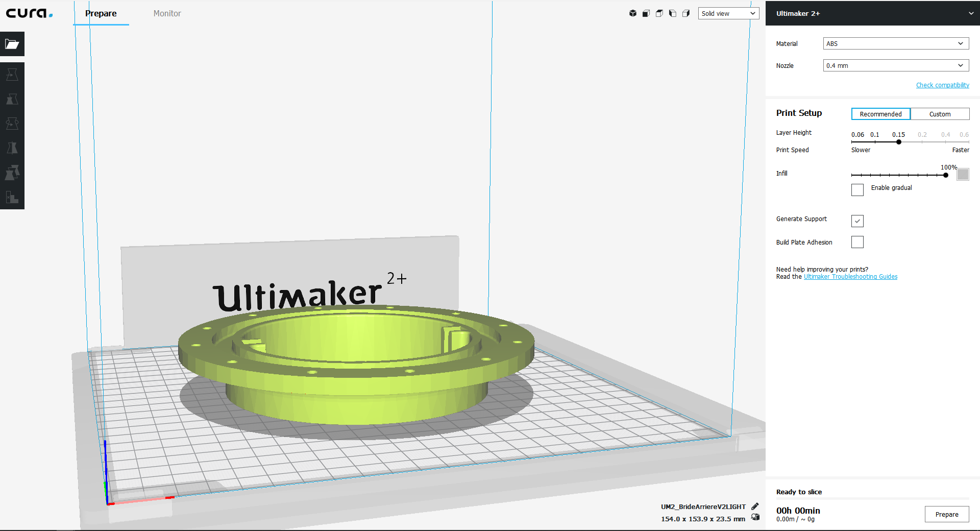Open the Ultimaker Troubleshooting Guides link
This screenshot has width=980, height=531.
tap(850, 277)
